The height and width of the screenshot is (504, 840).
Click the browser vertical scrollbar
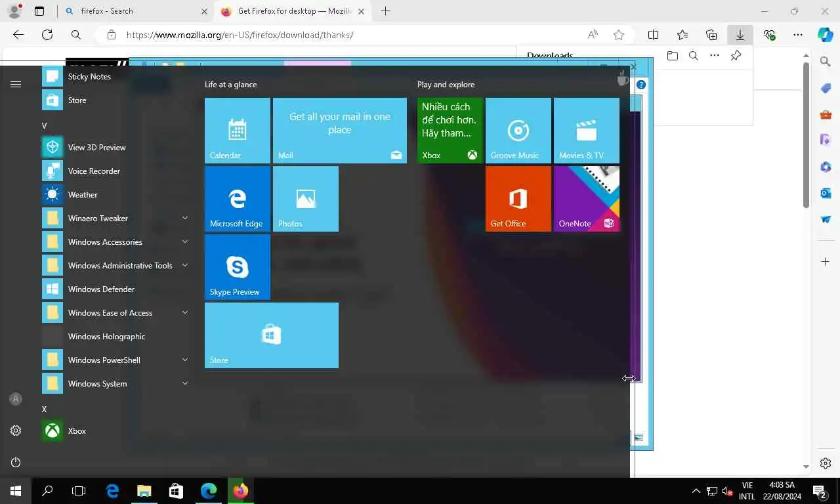coord(807,136)
